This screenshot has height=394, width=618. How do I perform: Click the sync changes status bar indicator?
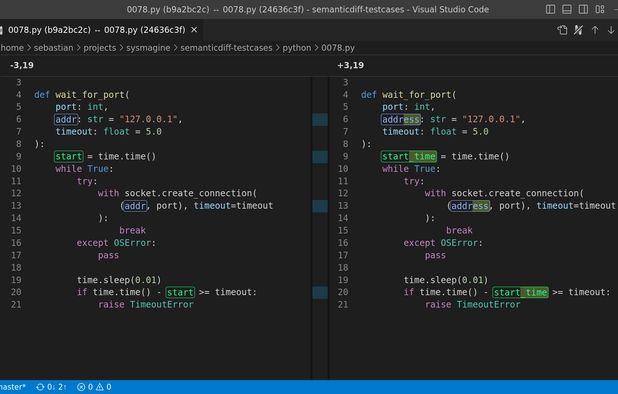(x=51, y=387)
